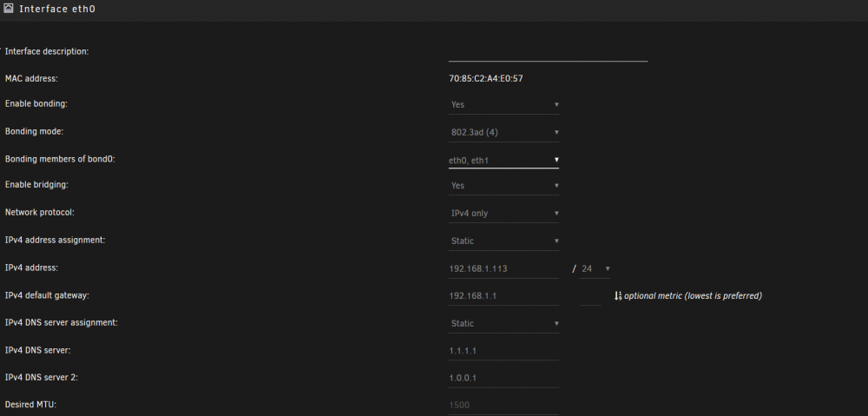Open the Network protocol IPv4 only dropdown
The image size is (868, 416).
click(503, 214)
